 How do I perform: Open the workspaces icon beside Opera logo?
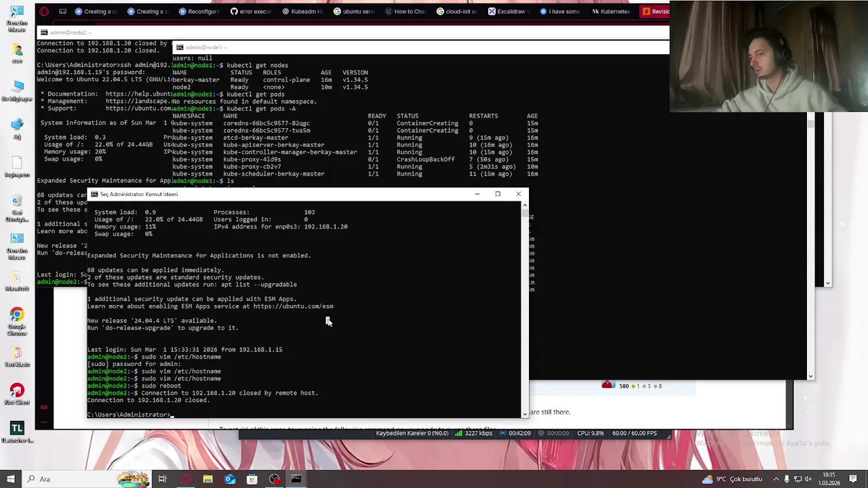(63, 12)
